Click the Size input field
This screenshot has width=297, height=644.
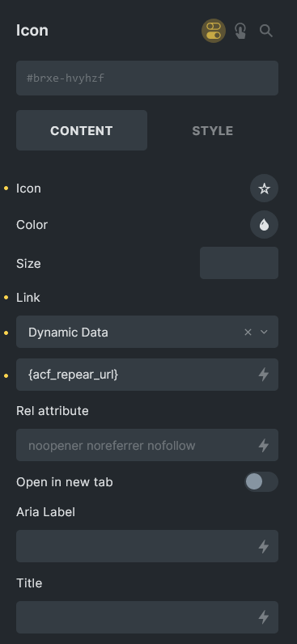239,263
